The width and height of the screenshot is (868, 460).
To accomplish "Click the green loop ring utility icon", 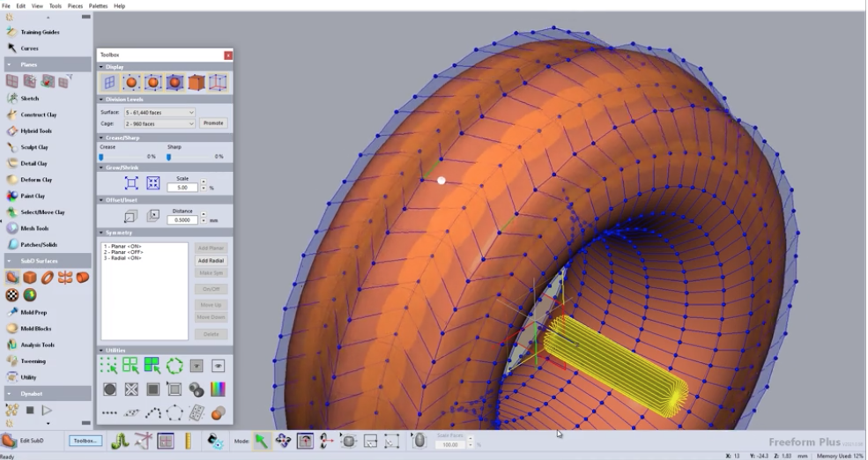I will [x=174, y=366].
